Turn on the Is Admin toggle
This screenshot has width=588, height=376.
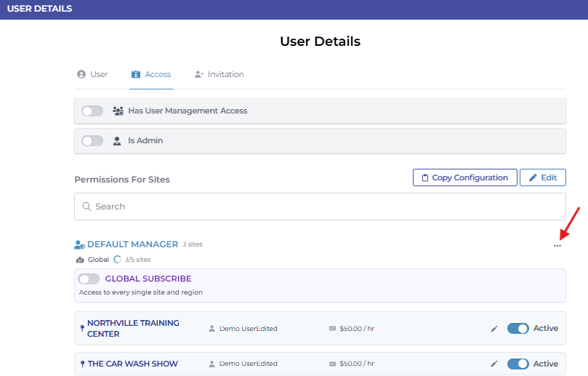point(92,141)
